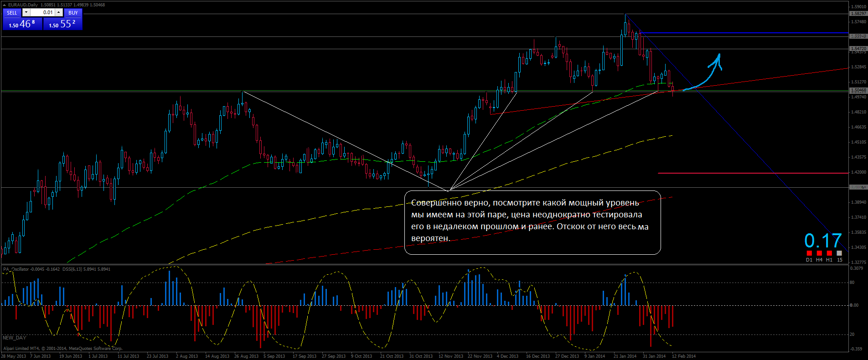Click the 0.3079 oscillator scale value
This screenshot has width=868, height=360.
pyautogui.click(x=857, y=268)
